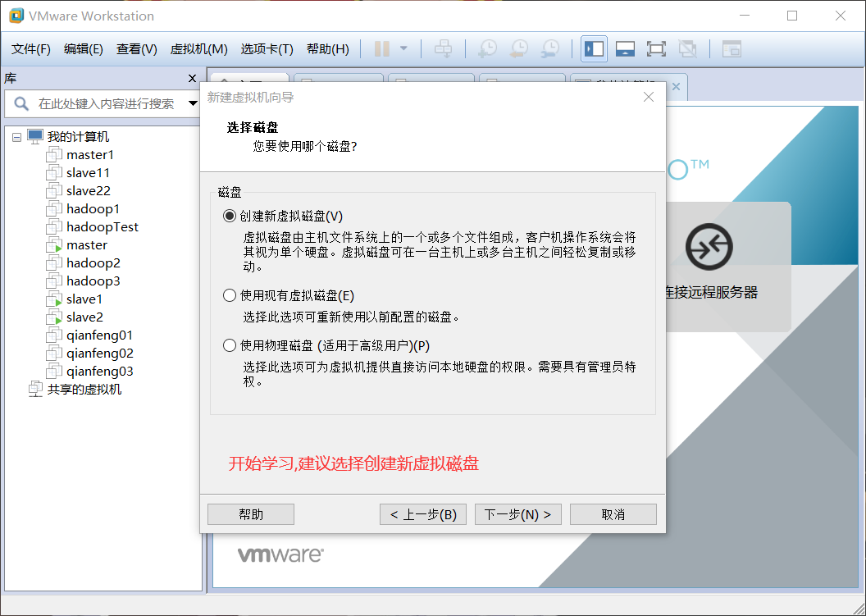Click the console view toolbar icon at far right

point(732,48)
